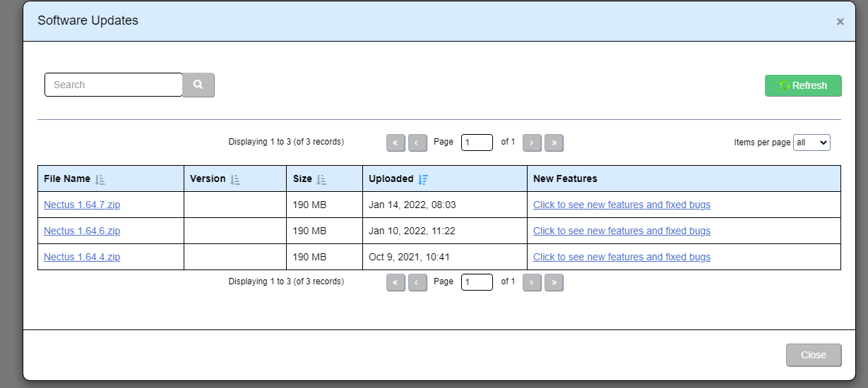The height and width of the screenshot is (388, 868).
Task: Click the magnifier search button
Action: point(198,85)
